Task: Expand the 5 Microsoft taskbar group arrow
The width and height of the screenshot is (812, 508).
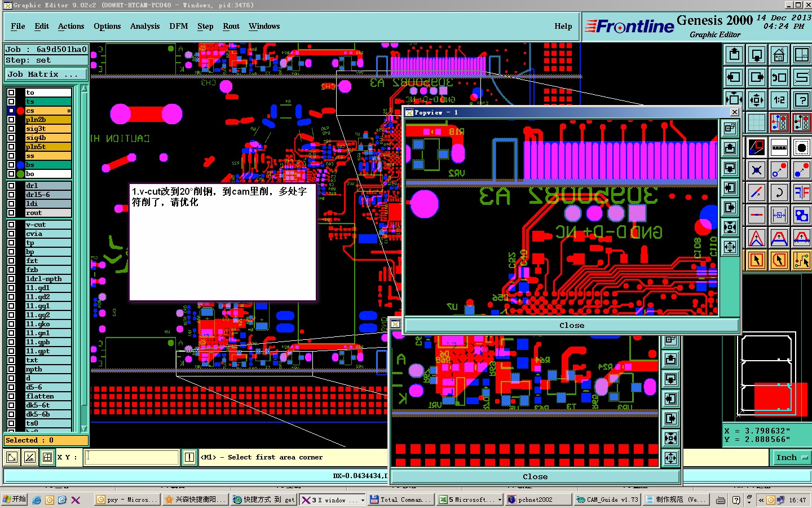Action: click(x=500, y=500)
